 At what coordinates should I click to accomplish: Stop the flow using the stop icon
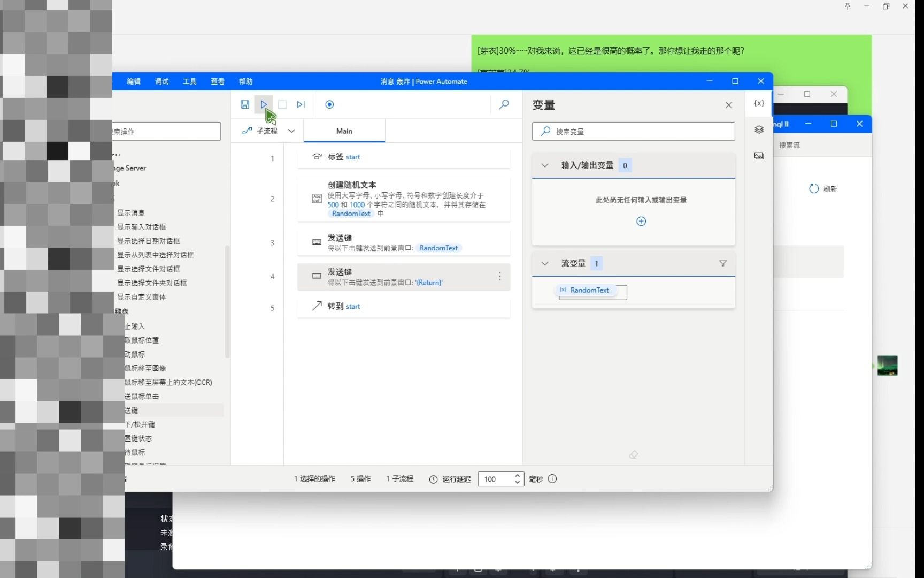282,104
